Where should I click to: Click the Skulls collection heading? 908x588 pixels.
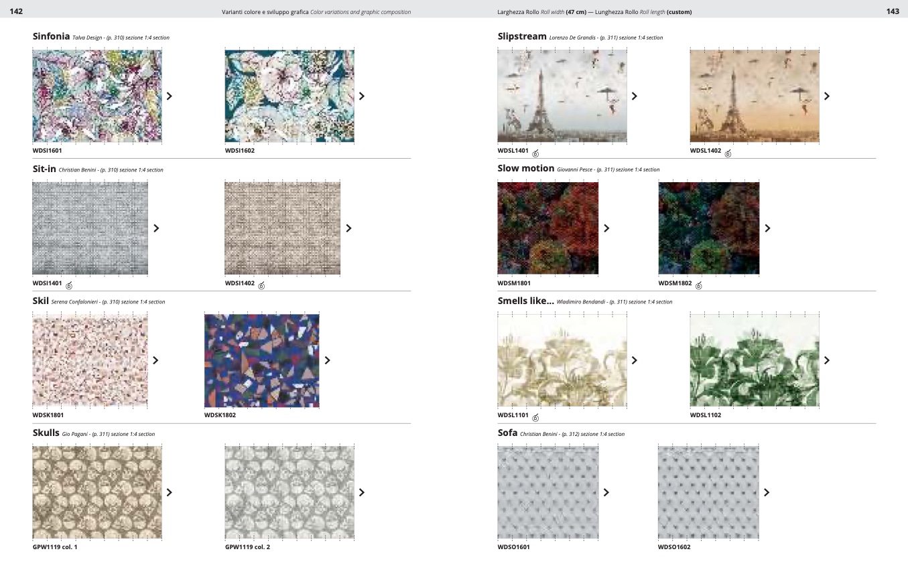point(46,433)
